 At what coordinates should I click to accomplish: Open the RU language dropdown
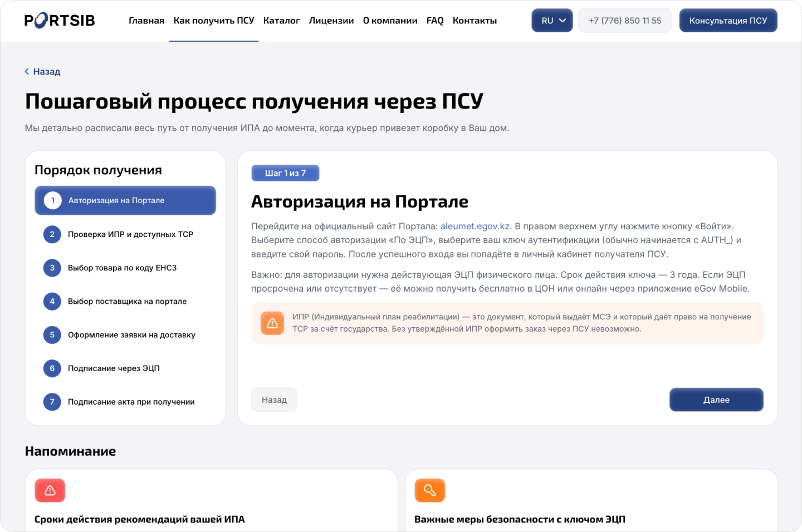coord(552,21)
